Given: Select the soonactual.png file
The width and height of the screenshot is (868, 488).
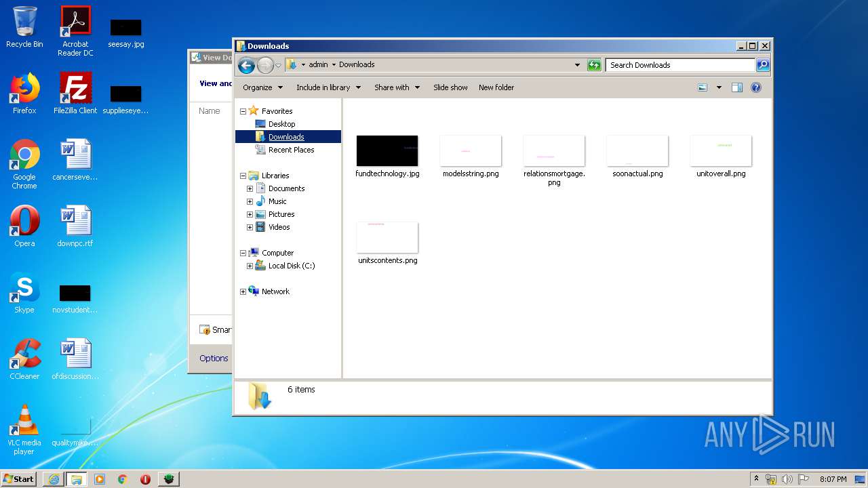Looking at the screenshot, I should pyautogui.click(x=637, y=156).
